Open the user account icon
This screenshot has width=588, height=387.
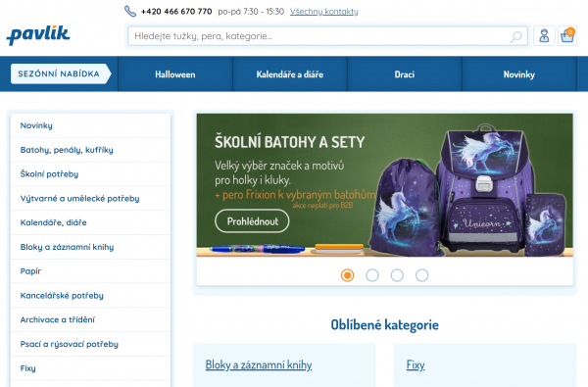(544, 36)
